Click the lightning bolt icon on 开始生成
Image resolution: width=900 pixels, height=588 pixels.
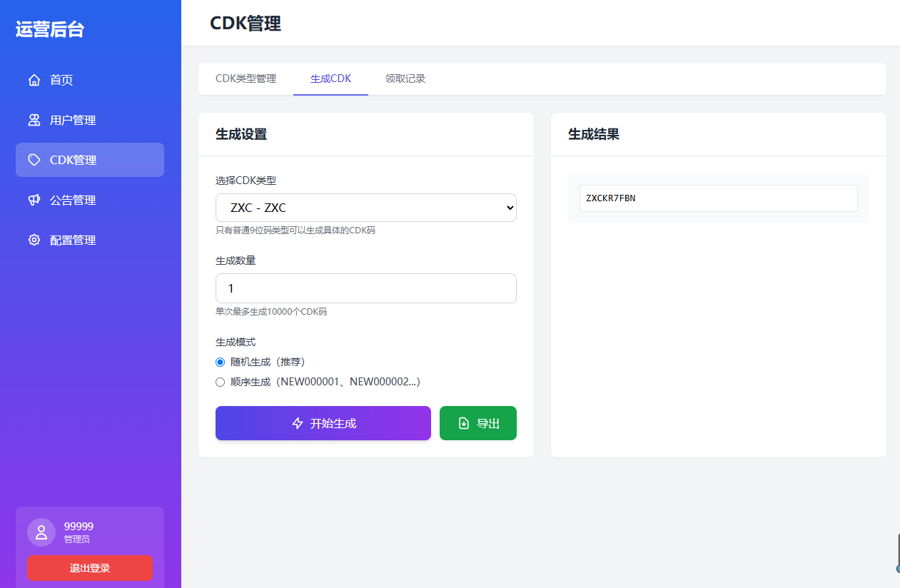tap(298, 423)
